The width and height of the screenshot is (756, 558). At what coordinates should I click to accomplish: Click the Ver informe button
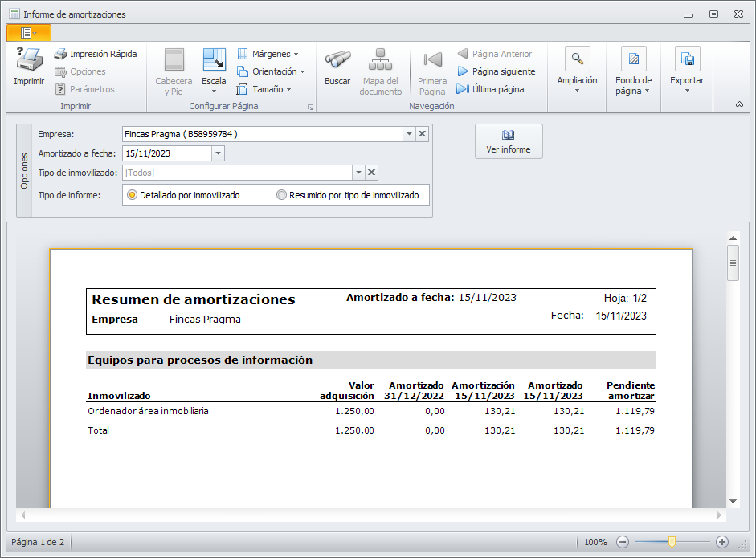[508, 141]
